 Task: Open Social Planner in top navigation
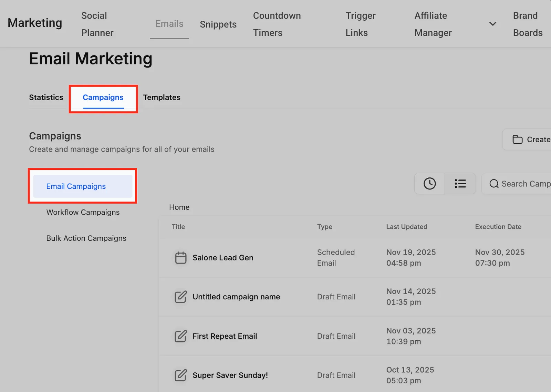click(x=97, y=24)
